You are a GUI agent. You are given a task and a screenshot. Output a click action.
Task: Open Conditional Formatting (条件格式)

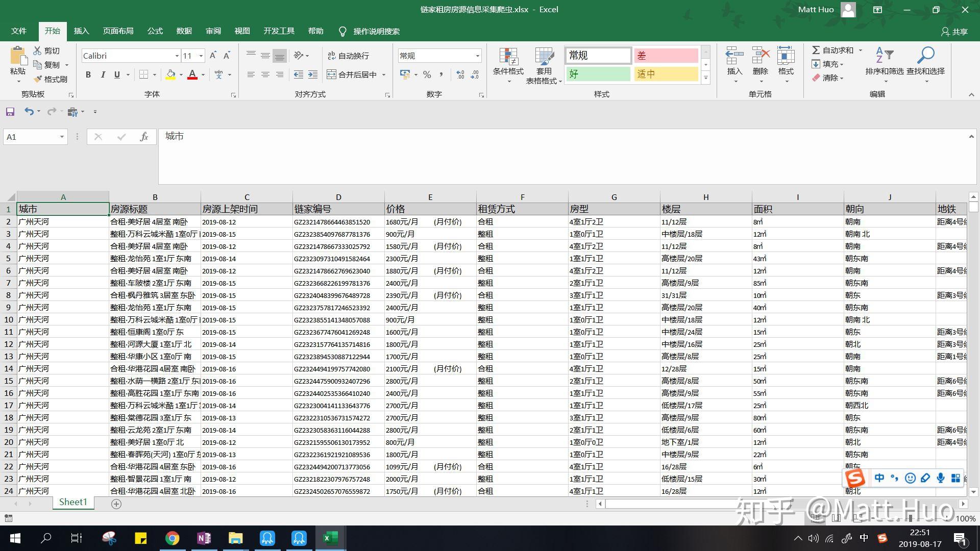(x=508, y=65)
